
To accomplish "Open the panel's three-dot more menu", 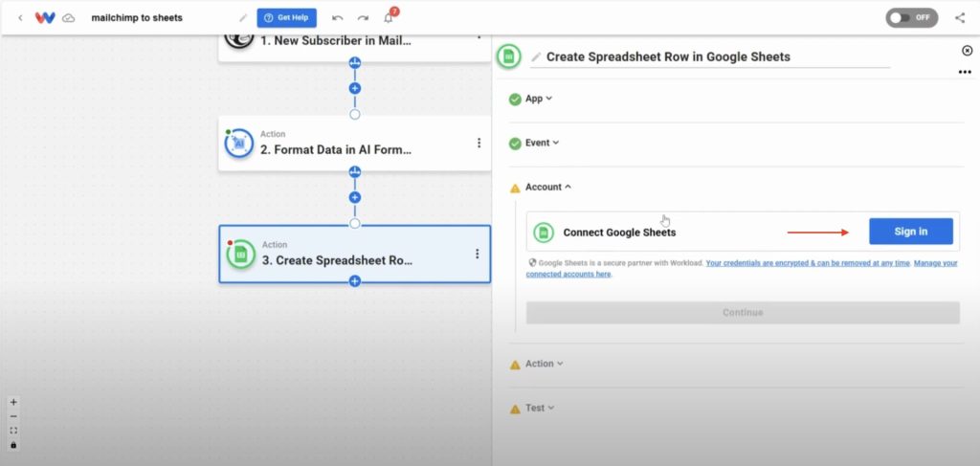I will tap(965, 73).
